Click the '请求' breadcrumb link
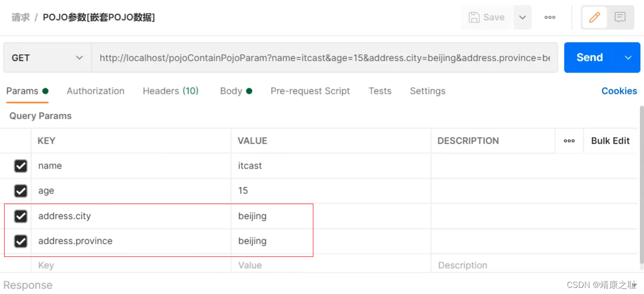The width and height of the screenshot is (644, 294). 21,17
